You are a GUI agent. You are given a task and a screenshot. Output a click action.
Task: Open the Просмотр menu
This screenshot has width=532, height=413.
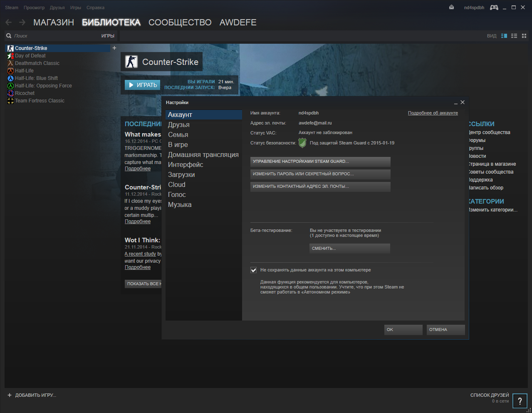tap(34, 7)
